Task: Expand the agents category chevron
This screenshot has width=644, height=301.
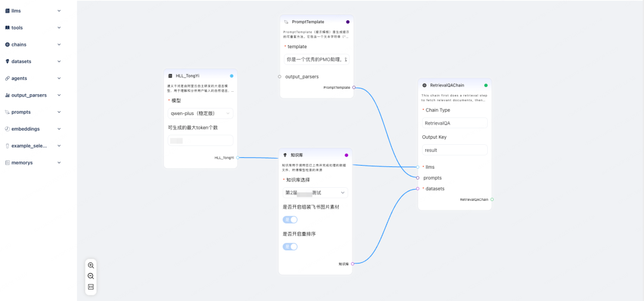Action: 59,78
